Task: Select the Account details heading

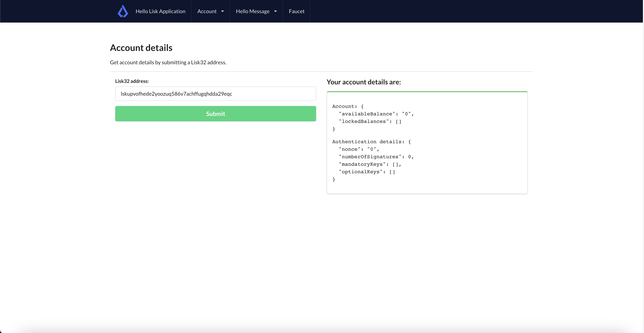Action: 141,48
